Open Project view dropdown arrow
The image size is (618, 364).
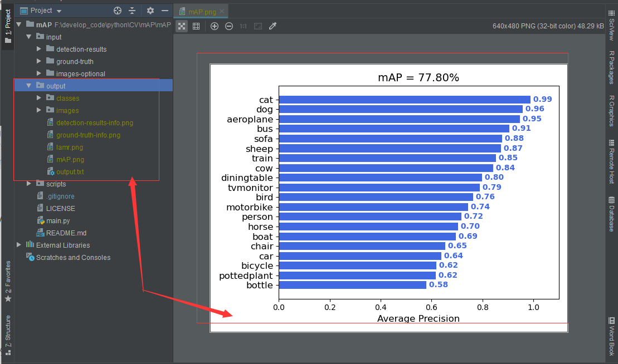59,11
